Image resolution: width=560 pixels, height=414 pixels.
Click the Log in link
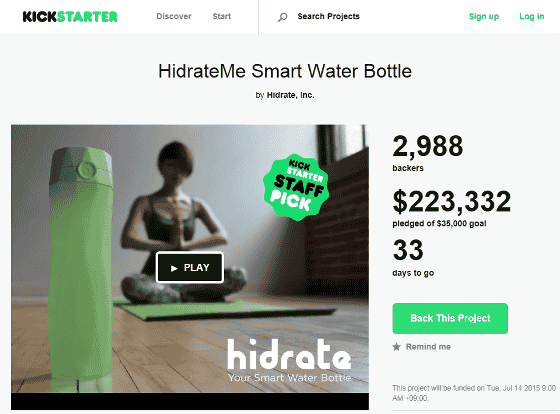(x=532, y=16)
